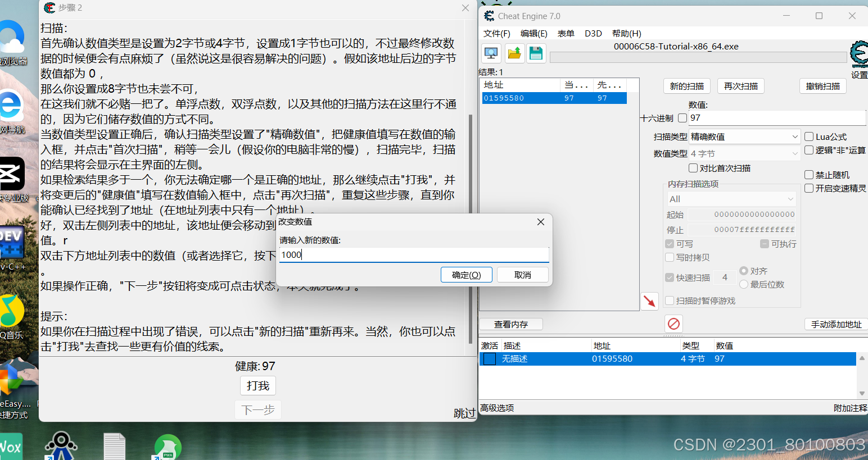Open the 扫描类型 dropdown showing 精确数值
Image resolution: width=868 pixels, height=460 pixels.
[744, 136]
